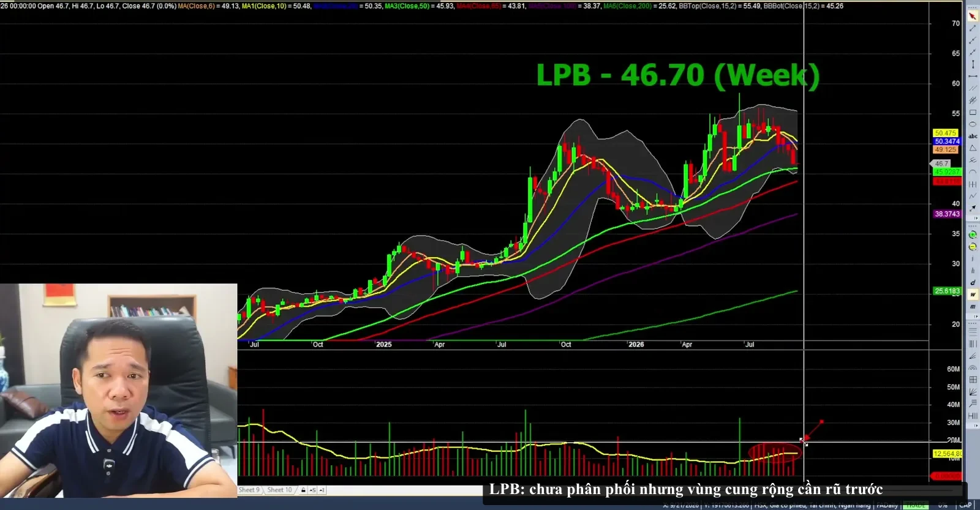The height and width of the screenshot is (510, 980).
Task: Select the Triangle drawing tool
Action: point(973,148)
